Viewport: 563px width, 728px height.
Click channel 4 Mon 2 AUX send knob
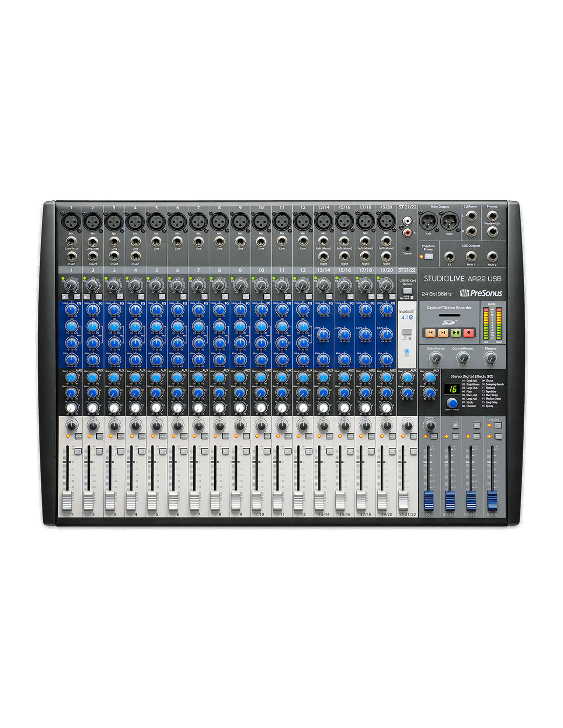tap(135, 393)
